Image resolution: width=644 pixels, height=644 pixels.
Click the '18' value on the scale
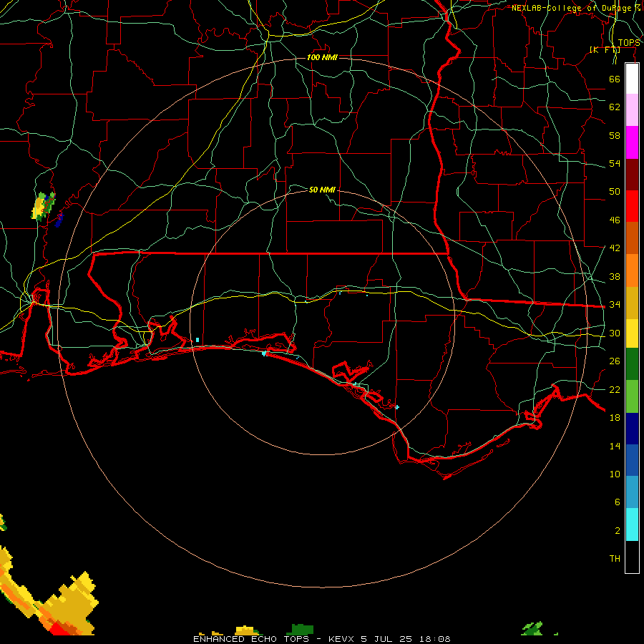[615, 418]
